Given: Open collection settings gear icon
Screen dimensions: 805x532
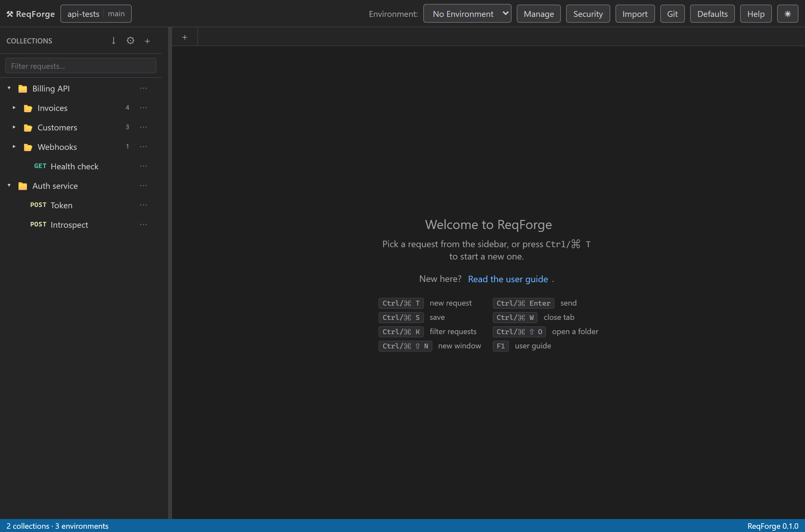Looking at the screenshot, I should click(x=130, y=41).
